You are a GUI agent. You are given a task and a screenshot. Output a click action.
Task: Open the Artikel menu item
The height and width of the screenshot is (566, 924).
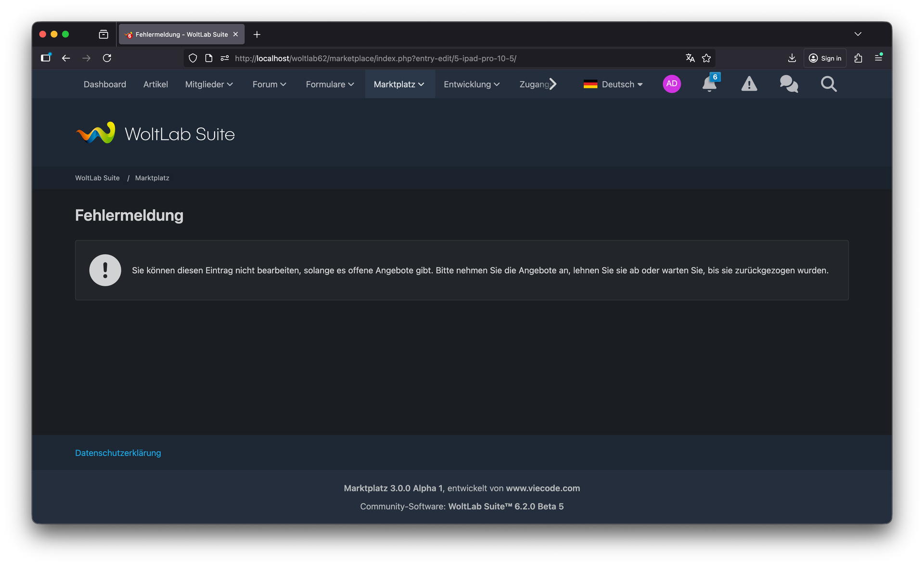click(155, 84)
